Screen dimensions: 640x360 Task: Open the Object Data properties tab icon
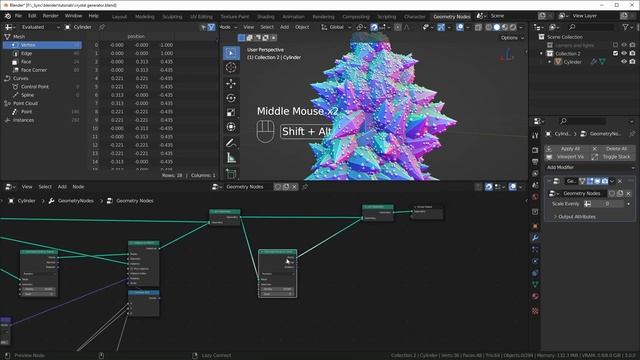pyautogui.click(x=535, y=284)
